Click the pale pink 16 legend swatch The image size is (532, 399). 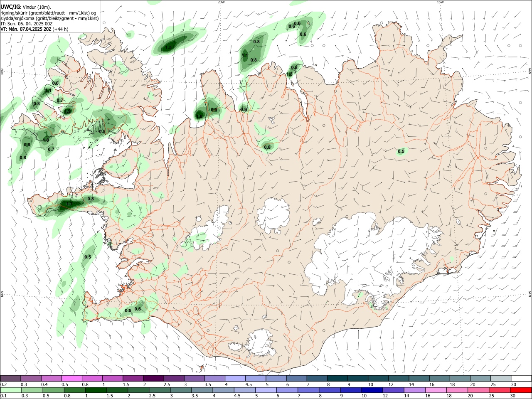click(x=435, y=390)
